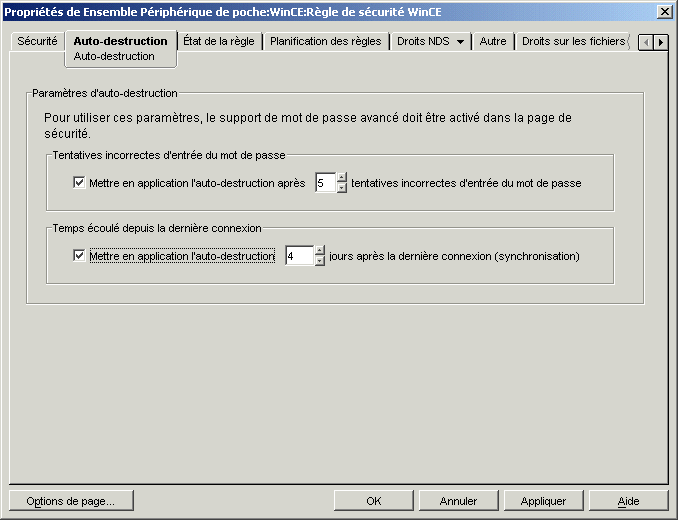Click the Options de page button
Screen dimensions: 678x520
(71, 501)
